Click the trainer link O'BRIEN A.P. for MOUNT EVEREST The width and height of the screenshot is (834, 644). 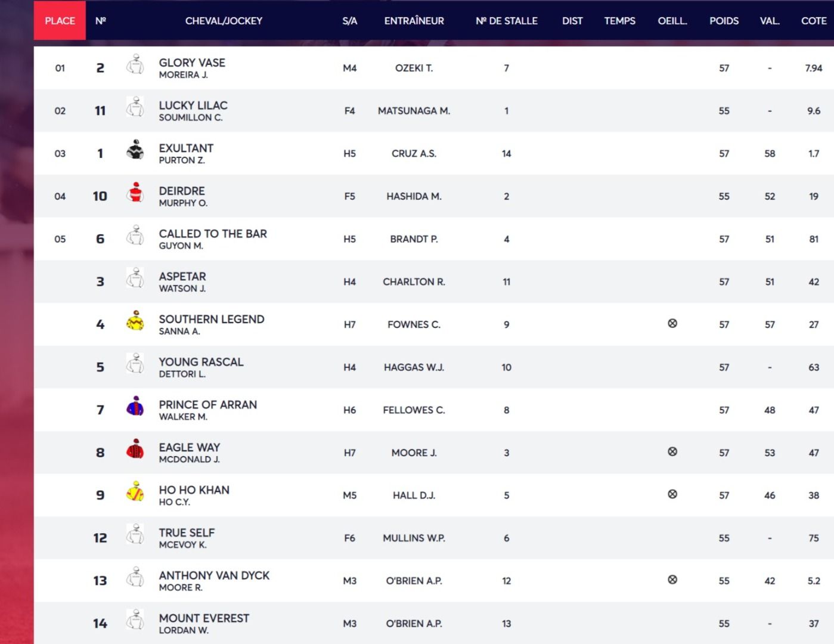pos(414,623)
